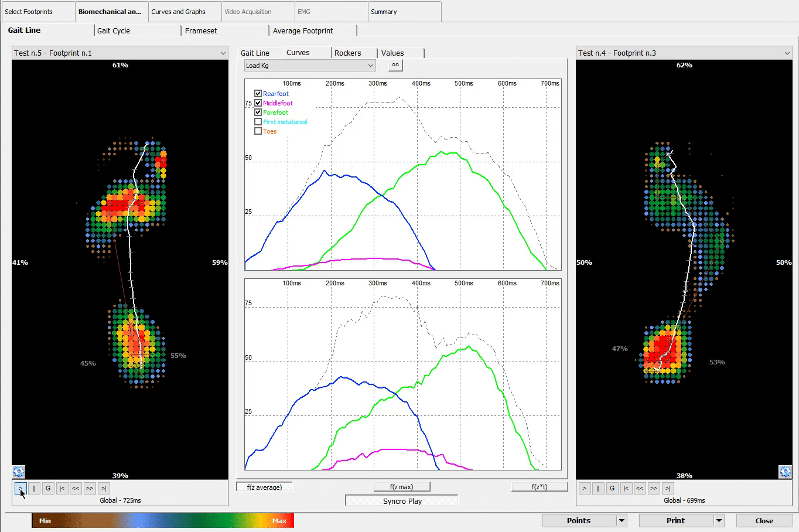Disable the Middlefoot curve display
Image resolution: width=799 pixels, height=532 pixels.
click(x=258, y=103)
